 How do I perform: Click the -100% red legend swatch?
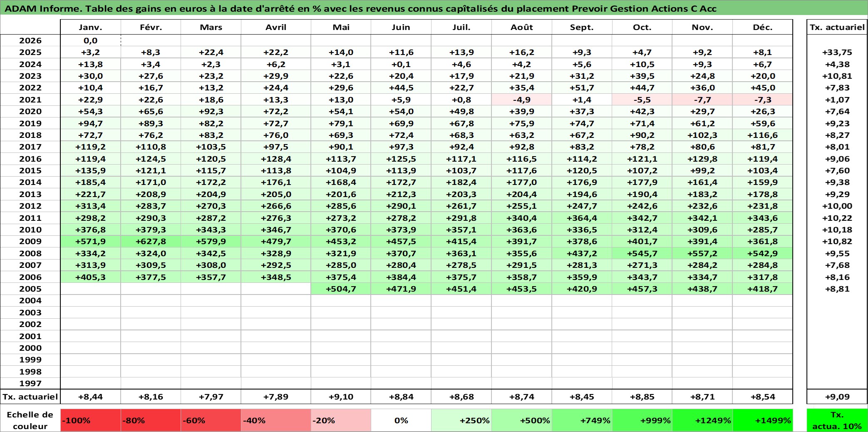pos(91,420)
